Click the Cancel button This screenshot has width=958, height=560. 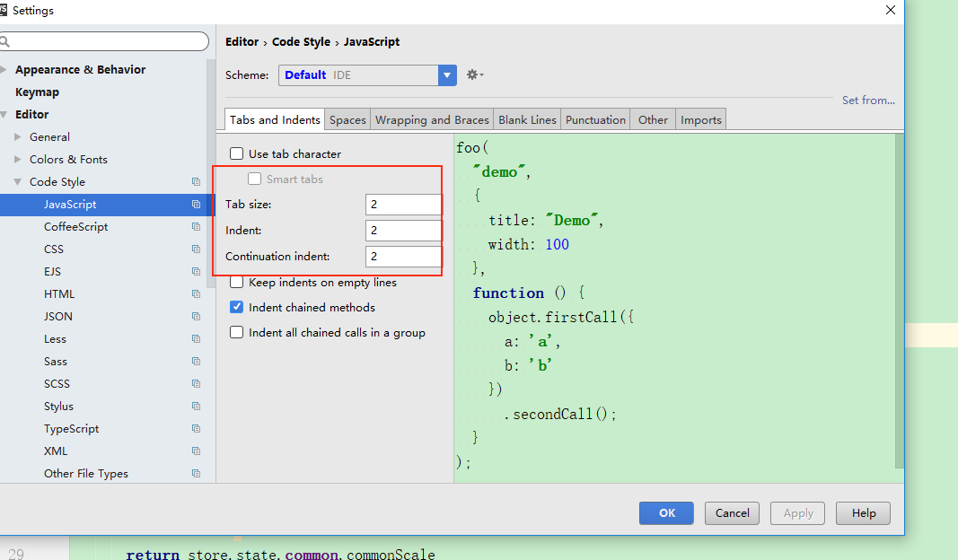pos(732,513)
